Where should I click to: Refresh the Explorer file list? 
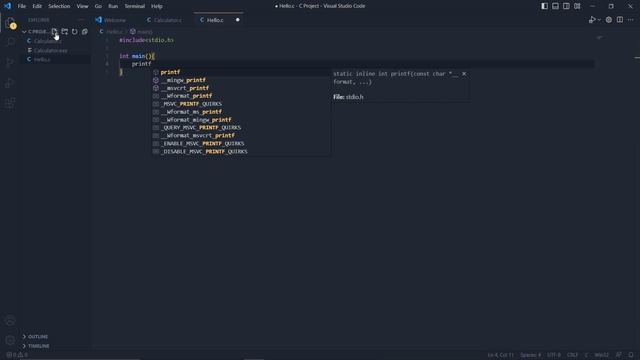tap(75, 31)
